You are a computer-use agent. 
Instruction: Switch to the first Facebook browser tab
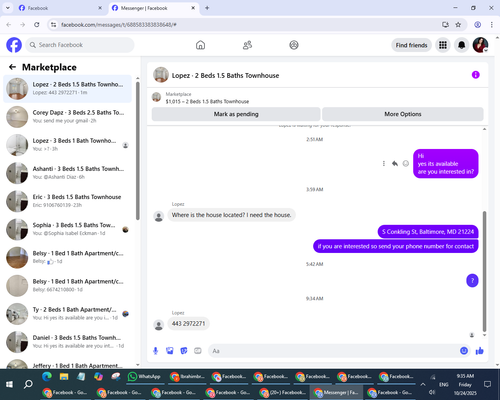pyautogui.click(x=60, y=8)
